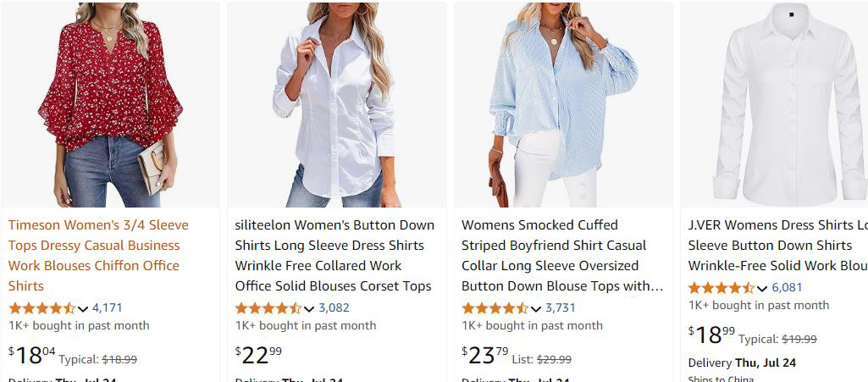Click the siliteelon shirt star rating icon
This screenshot has width=868, height=382.
tap(268, 307)
